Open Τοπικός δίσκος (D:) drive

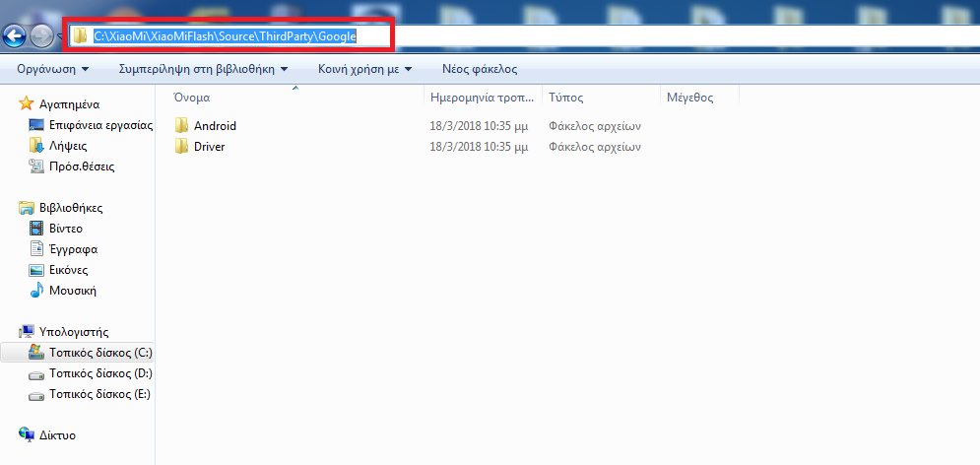click(100, 373)
